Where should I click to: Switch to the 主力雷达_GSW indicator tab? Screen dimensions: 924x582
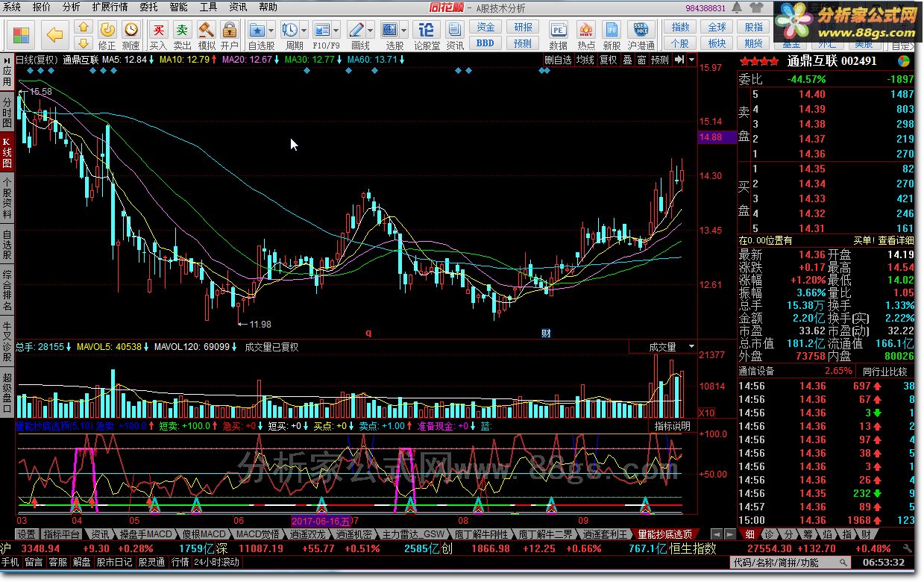tap(413, 534)
